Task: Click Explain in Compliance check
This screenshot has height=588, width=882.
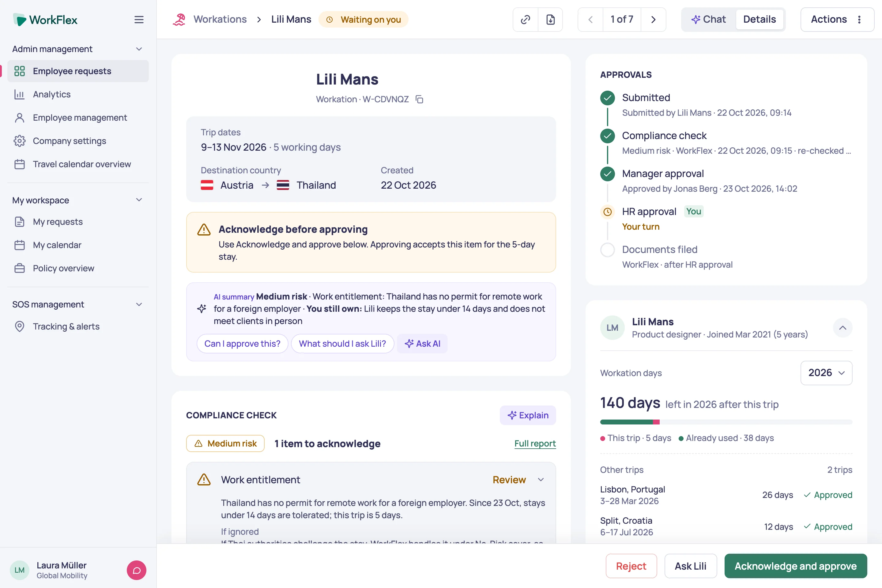Action: [x=528, y=415]
